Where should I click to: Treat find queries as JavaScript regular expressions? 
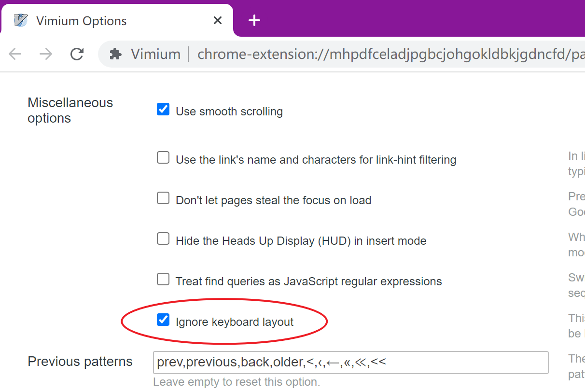(x=163, y=279)
